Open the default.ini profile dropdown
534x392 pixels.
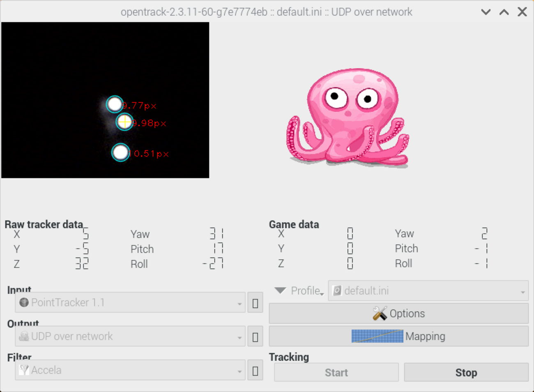point(428,291)
